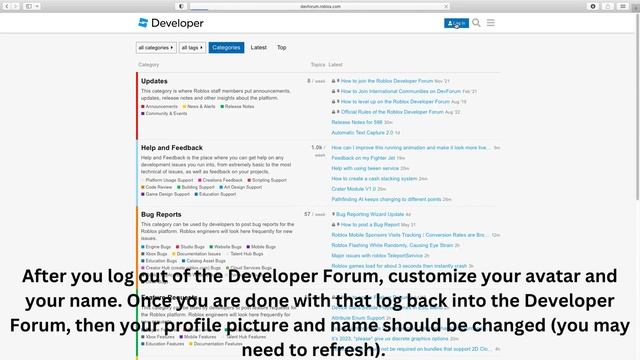
Task: Click the Roblox Developer logo
Action: (x=171, y=23)
